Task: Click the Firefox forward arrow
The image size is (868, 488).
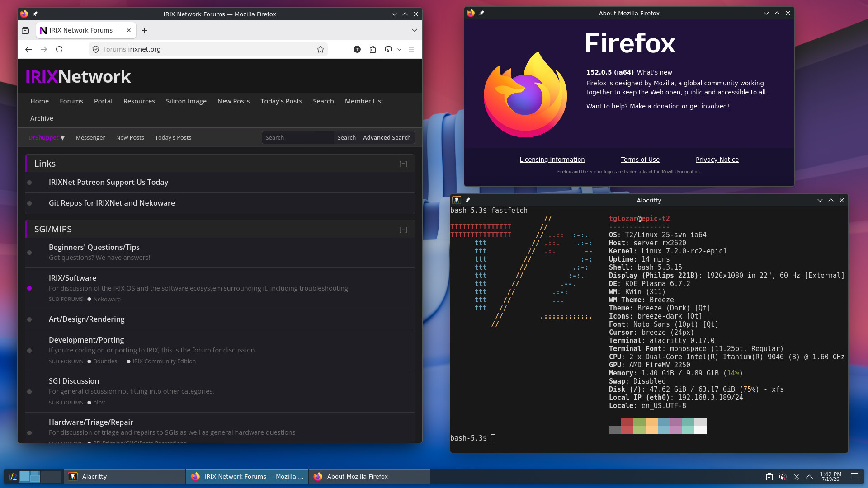Action: point(44,49)
